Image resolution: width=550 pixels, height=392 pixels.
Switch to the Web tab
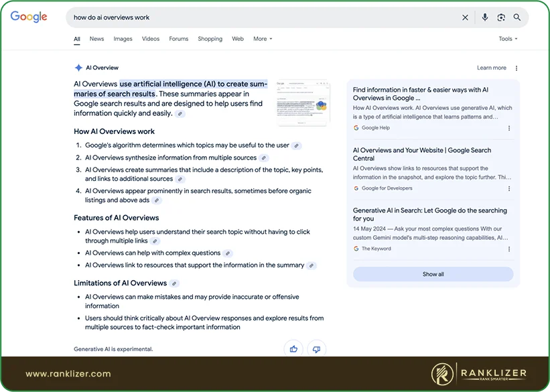click(237, 39)
